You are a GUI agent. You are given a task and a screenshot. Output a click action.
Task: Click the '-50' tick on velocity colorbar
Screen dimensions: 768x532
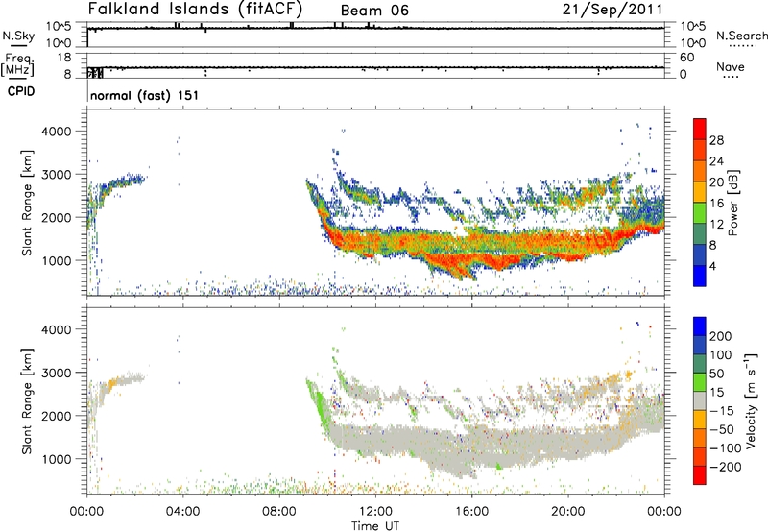click(x=722, y=429)
